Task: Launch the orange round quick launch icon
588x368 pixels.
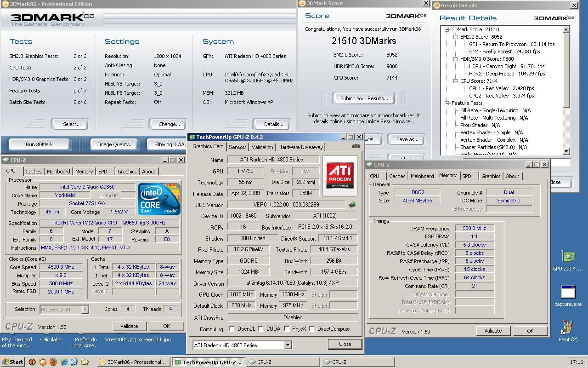Action: [43, 362]
